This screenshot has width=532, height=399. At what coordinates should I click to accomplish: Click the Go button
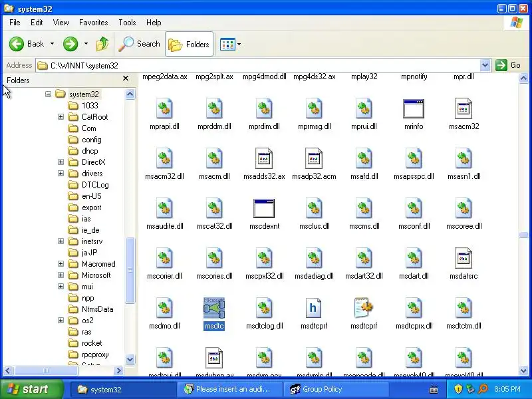click(x=508, y=65)
